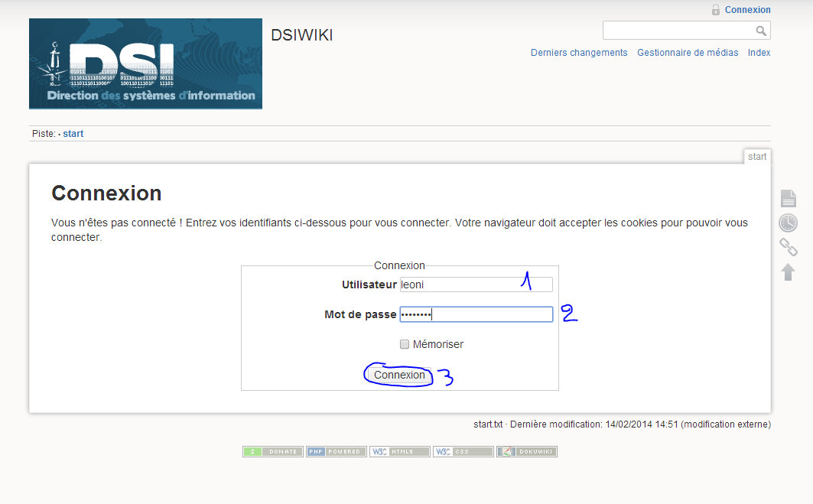Screen dimensions: 813x504
Task: Click the W3C CSS footer badge
Action: click(463, 452)
